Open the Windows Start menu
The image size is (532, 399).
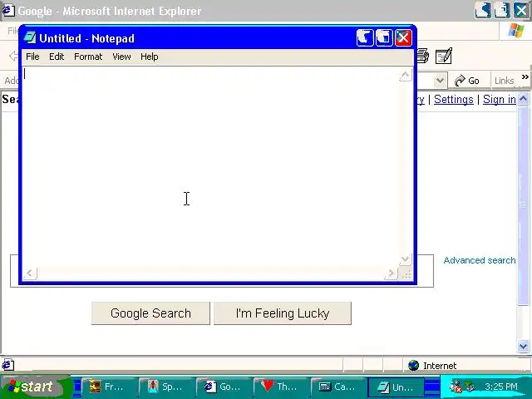click(x=34, y=387)
